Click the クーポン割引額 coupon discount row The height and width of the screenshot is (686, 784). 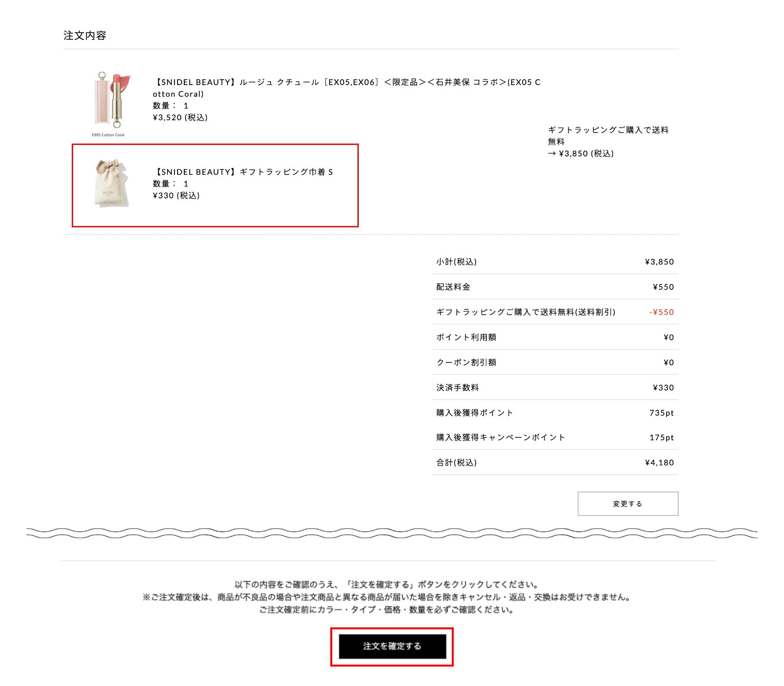point(555,362)
